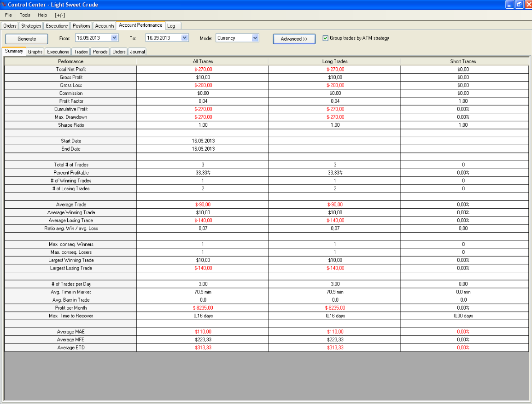Click the Average Losing Trade label

(x=71, y=221)
